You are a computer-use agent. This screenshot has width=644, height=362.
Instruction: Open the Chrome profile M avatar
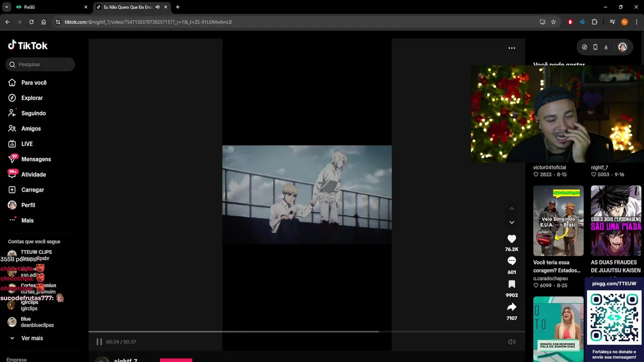(624, 22)
